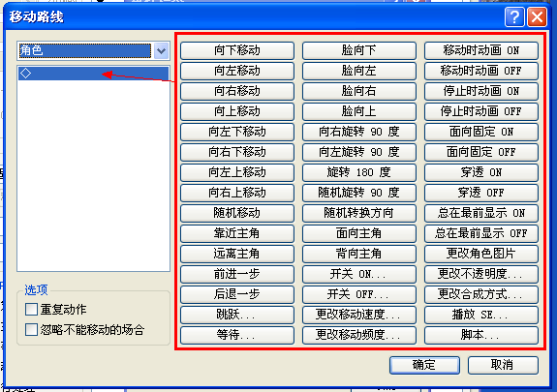The height and width of the screenshot is (392, 557).
Task: Click 总在最前显示 ON button
Action: tap(481, 213)
